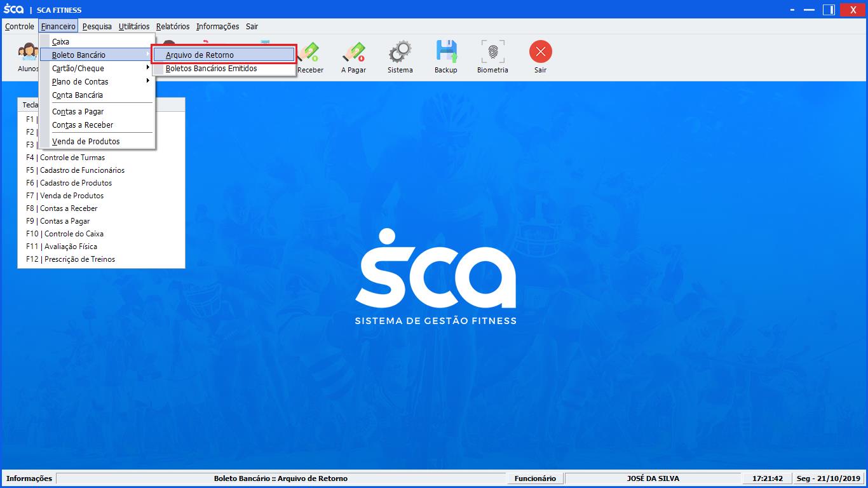Viewport: 868px width, 488px height.
Task: Open the Informações menu
Action: (217, 26)
